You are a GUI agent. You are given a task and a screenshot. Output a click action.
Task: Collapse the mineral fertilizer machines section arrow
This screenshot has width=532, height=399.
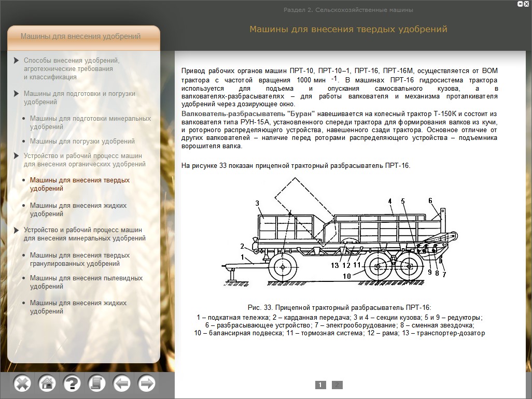16,230
